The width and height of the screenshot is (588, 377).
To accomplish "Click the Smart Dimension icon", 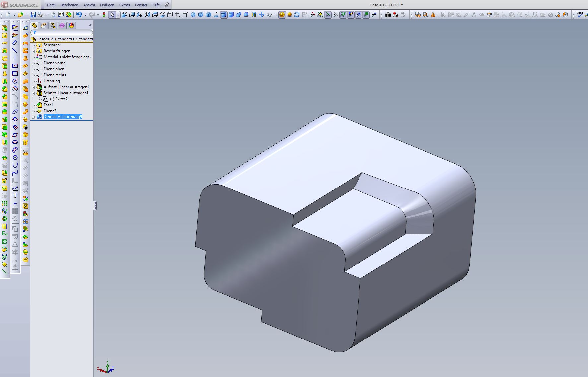I will (x=15, y=43).
